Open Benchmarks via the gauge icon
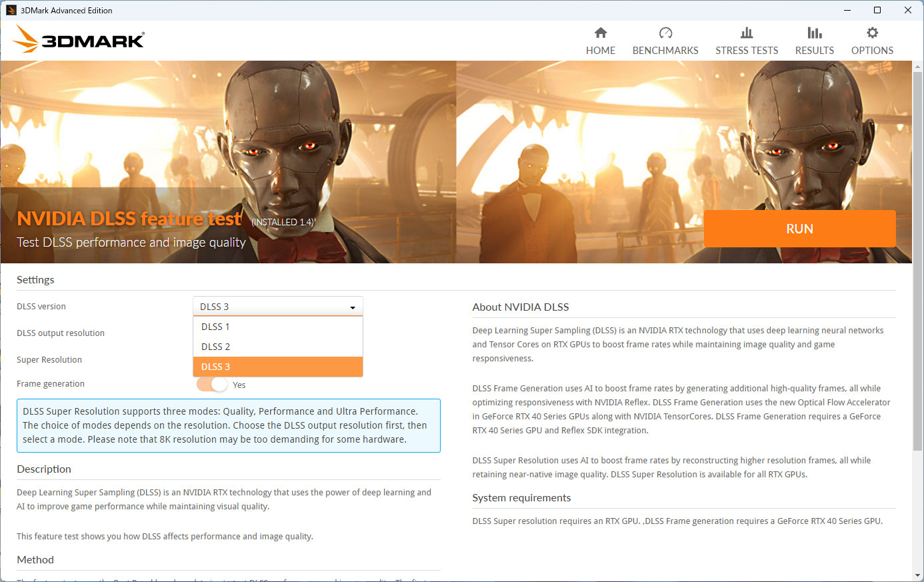Screen dimensions: 924x582 click(x=665, y=33)
